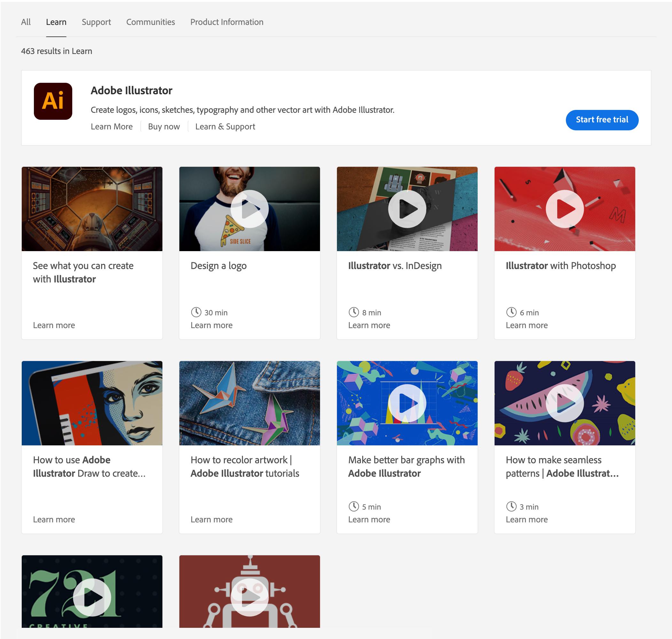
Task: Open the Buy now link
Action: (164, 127)
